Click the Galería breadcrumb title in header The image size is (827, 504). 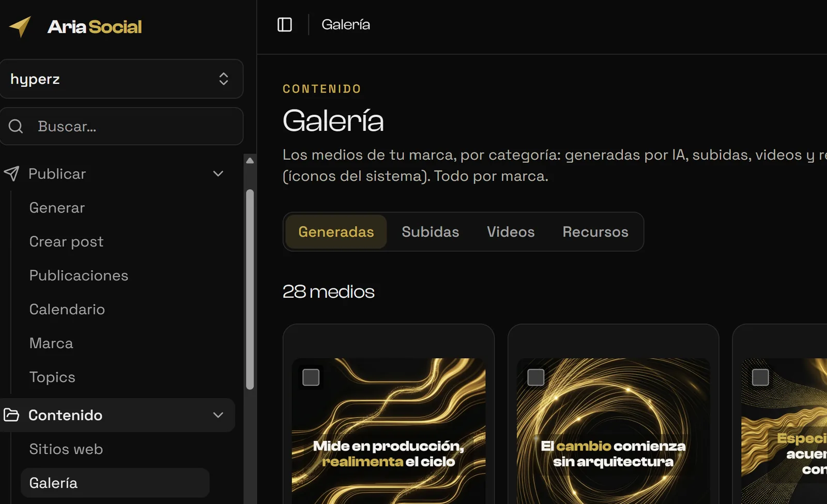tap(346, 24)
